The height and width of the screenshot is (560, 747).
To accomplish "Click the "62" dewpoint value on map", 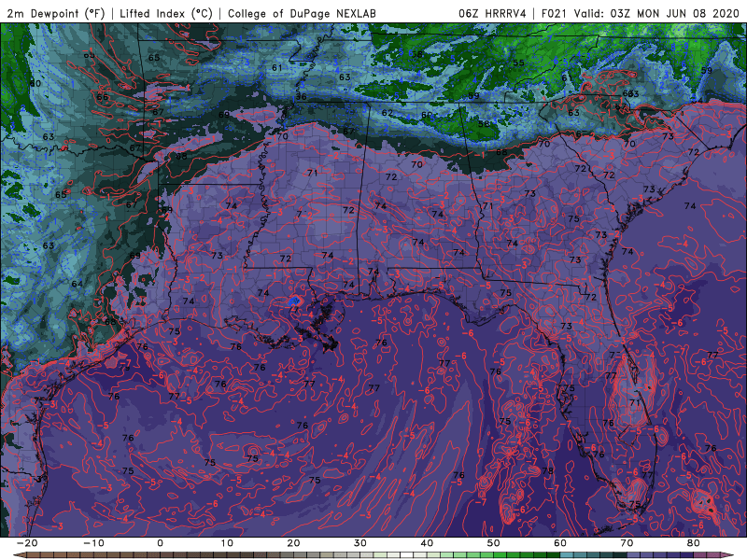I will point(388,113).
